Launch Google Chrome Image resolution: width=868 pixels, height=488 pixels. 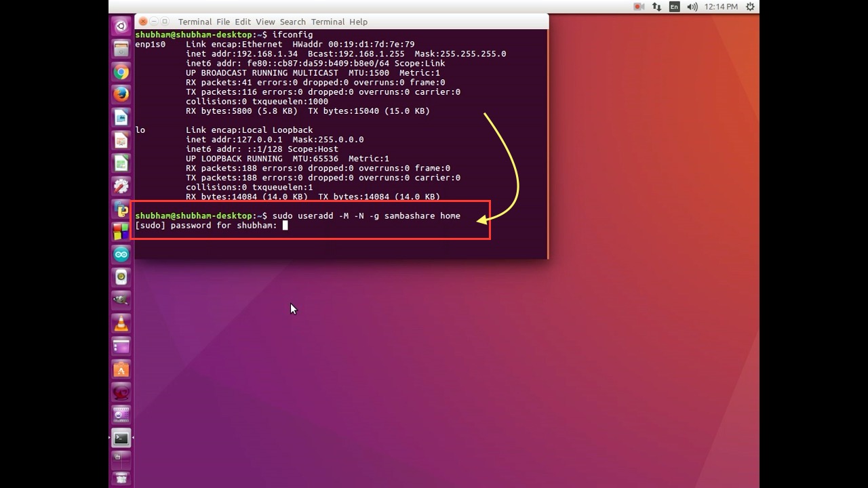[x=121, y=71]
